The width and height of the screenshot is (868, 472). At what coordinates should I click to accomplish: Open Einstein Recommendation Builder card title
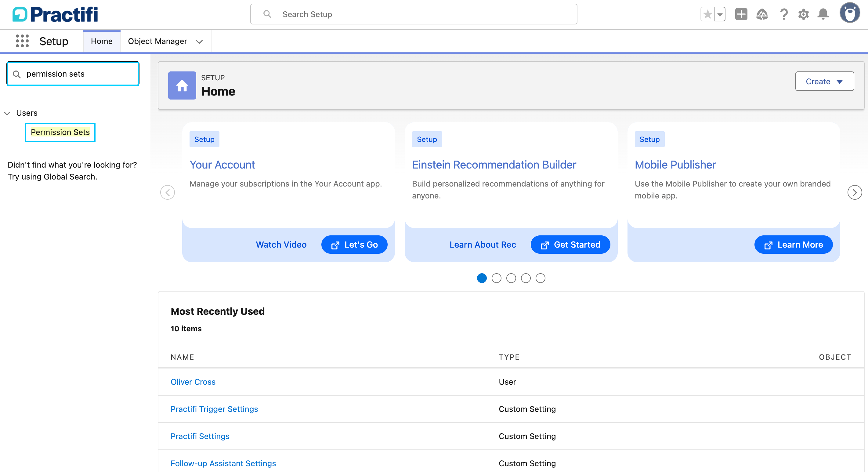(494, 165)
